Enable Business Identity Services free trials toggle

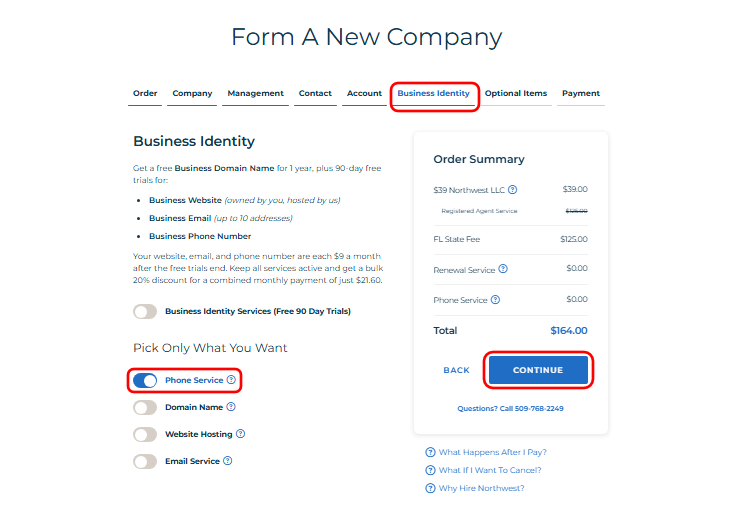(x=145, y=311)
